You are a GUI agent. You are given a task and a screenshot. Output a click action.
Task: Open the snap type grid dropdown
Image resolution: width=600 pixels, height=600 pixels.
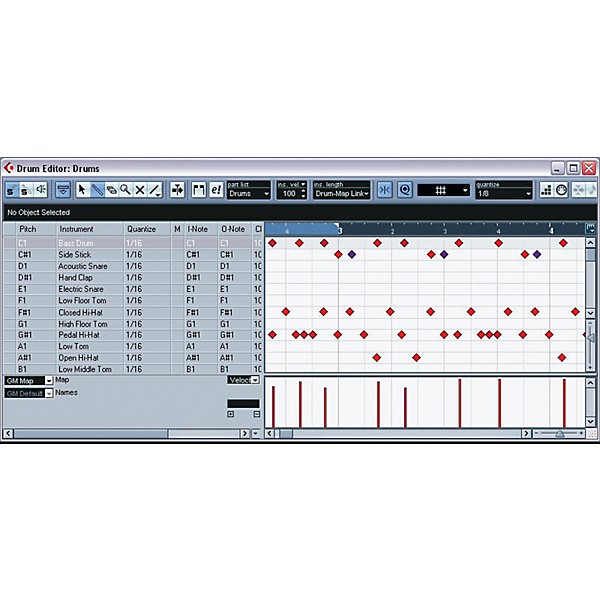click(x=443, y=190)
